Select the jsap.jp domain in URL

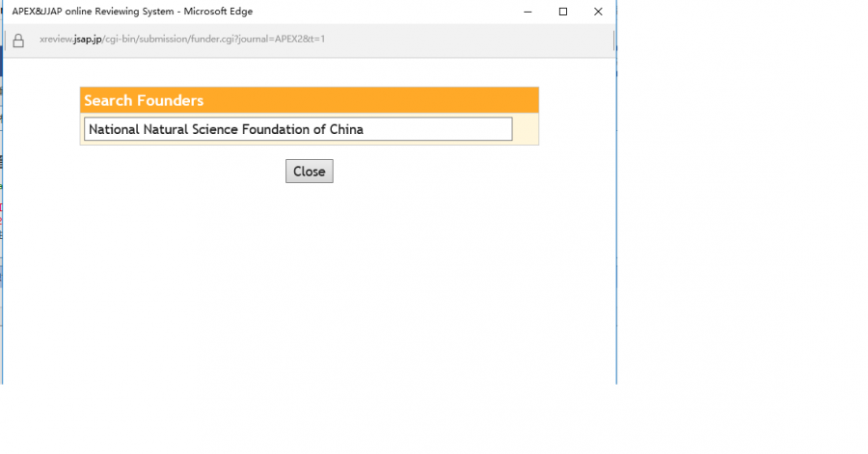coord(88,40)
